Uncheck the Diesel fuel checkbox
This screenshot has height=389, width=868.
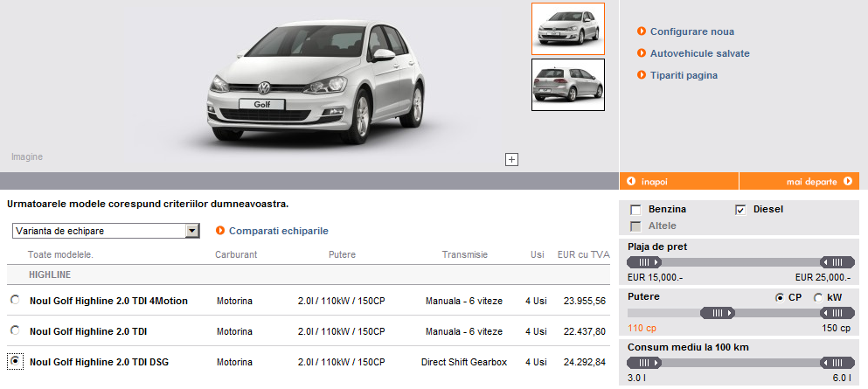[740, 210]
